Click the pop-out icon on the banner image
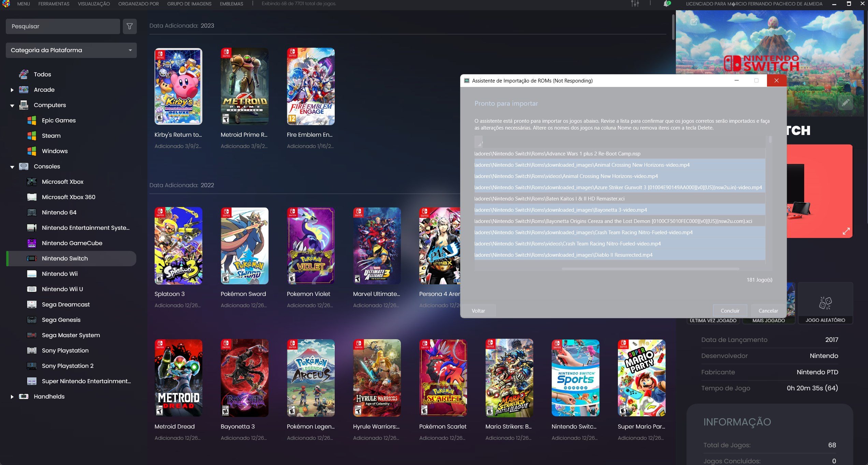 point(694,22)
